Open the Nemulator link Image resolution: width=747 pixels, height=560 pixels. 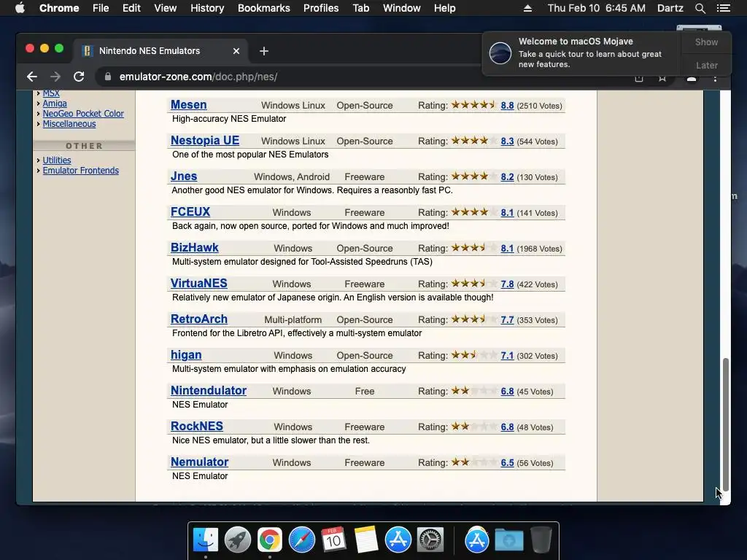click(200, 462)
